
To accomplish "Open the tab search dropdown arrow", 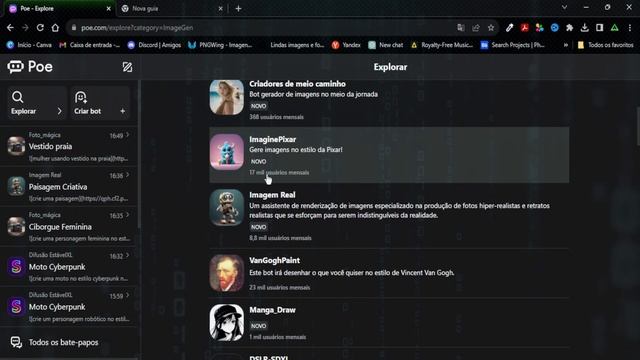I will 564,7.
